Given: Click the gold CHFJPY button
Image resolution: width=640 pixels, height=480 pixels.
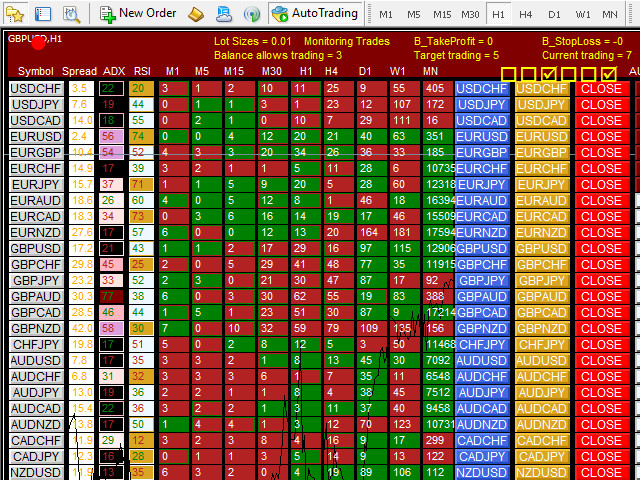Looking at the screenshot, I should click(x=542, y=345).
